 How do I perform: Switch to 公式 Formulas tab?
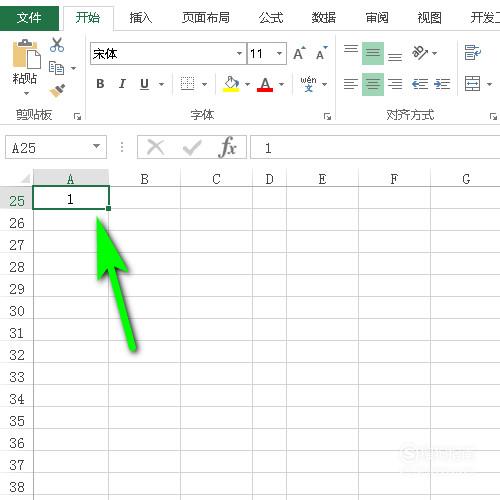tap(271, 17)
